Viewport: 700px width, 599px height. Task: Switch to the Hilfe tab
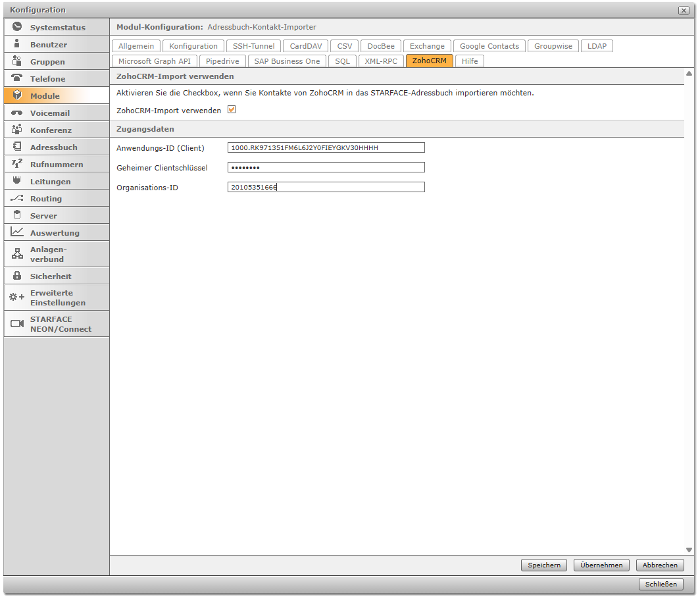tap(470, 61)
